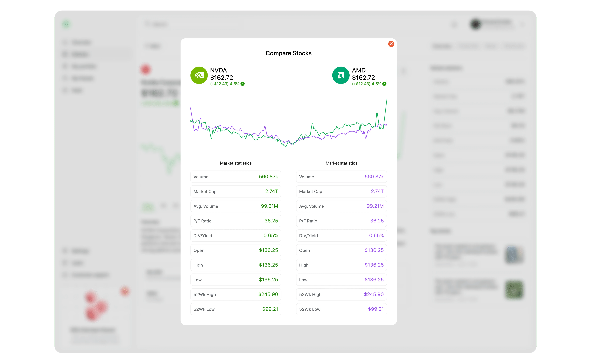The image size is (591, 364).
Task: Click NVDA 52Wk Low row $99.21
Action: pos(236,309)
